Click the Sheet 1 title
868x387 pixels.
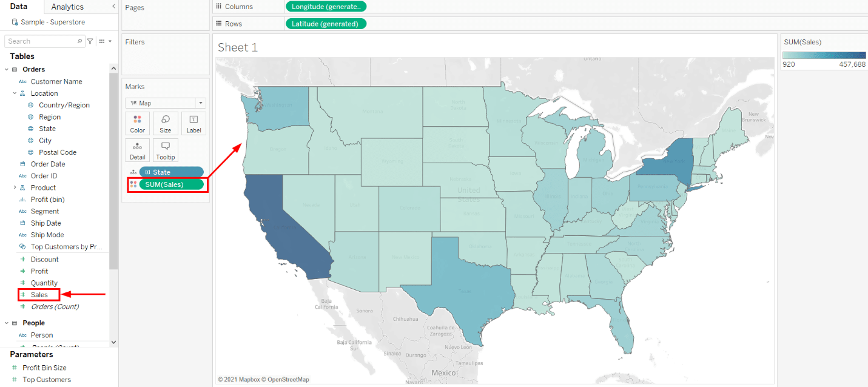tap(238, 47)
